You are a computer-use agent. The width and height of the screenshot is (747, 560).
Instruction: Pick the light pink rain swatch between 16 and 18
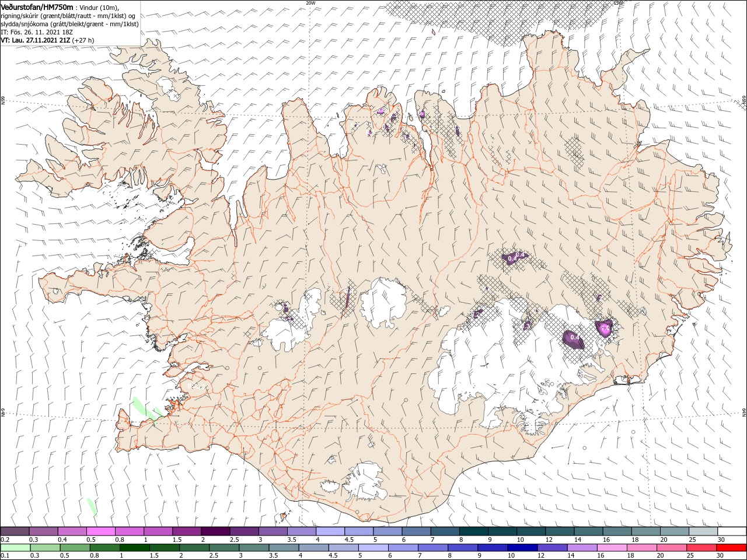[613, 548]
